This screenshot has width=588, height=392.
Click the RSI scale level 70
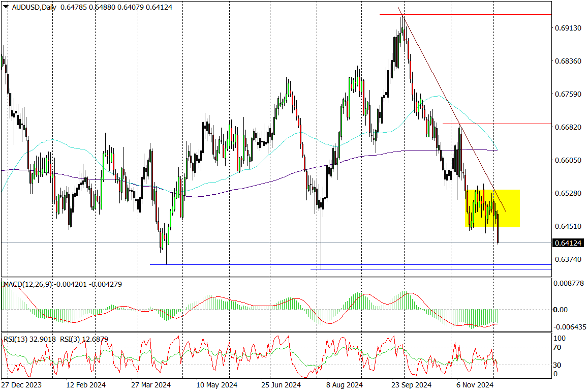pos(557,348)
